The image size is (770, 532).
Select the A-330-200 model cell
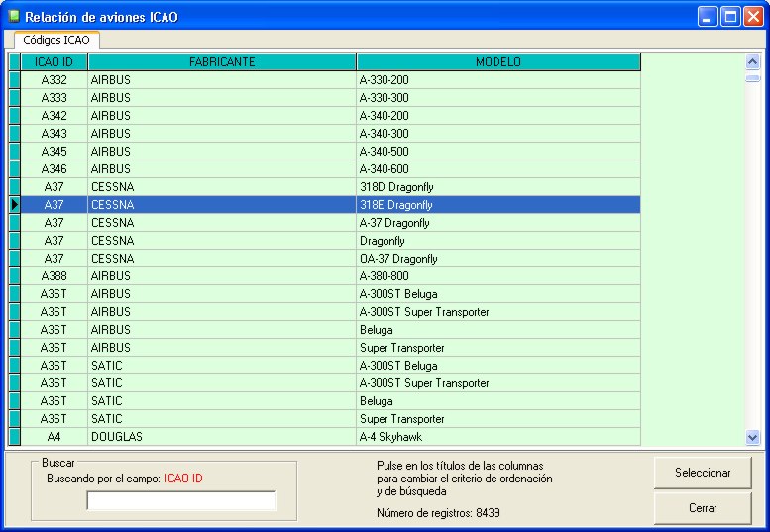tap(498, 80)
